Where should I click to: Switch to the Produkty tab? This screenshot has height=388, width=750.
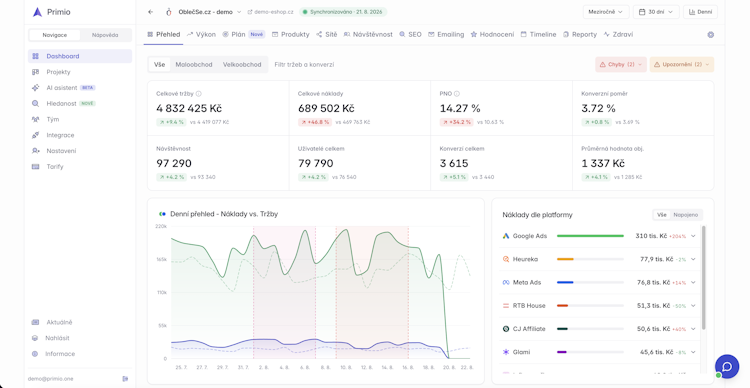tap(290, 34)
